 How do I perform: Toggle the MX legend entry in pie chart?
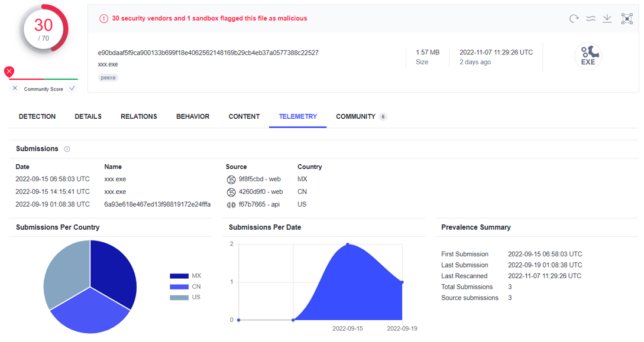(186, 276)
